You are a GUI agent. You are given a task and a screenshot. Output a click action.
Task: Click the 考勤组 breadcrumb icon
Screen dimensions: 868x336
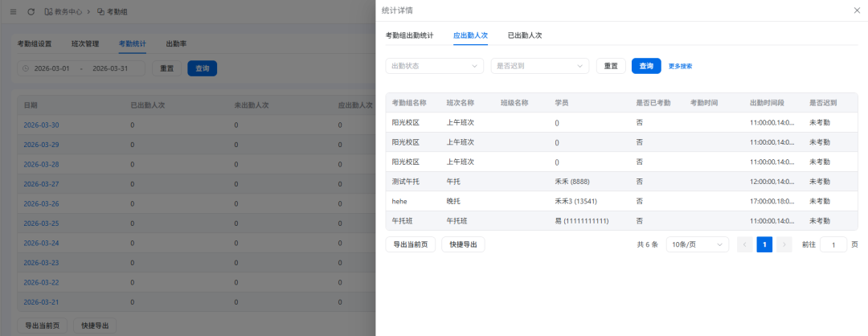coord(100,11)
